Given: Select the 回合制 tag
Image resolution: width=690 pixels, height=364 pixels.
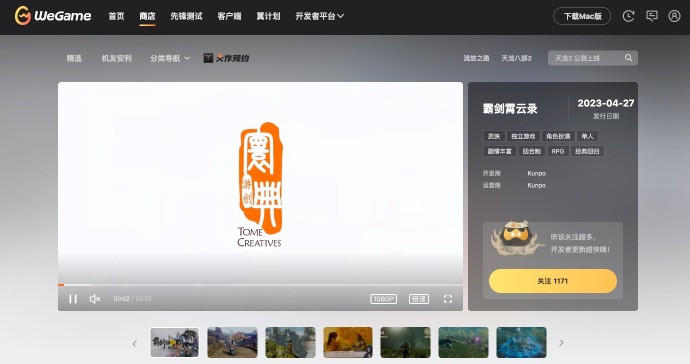Looking at the screenshot, I should coord(531,151).
